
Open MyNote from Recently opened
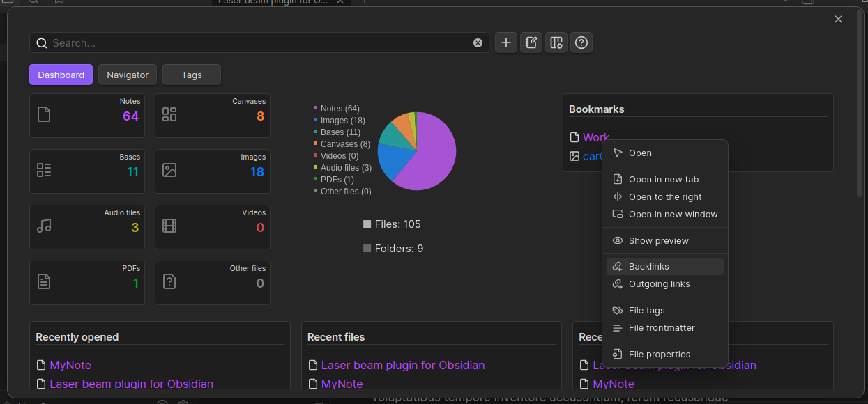72,365
